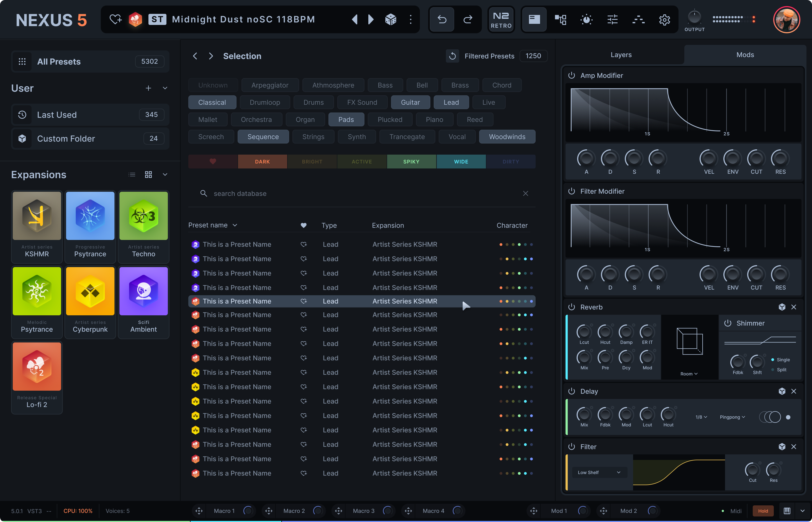Enable the Arpeggiator category tag
812x522 pixels.
[270, 85]
